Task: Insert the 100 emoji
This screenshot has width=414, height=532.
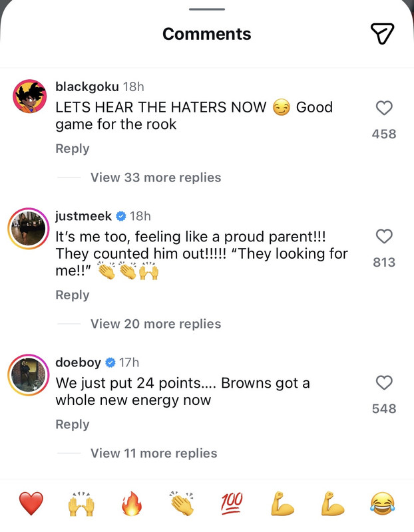Action: click(232, 502)
